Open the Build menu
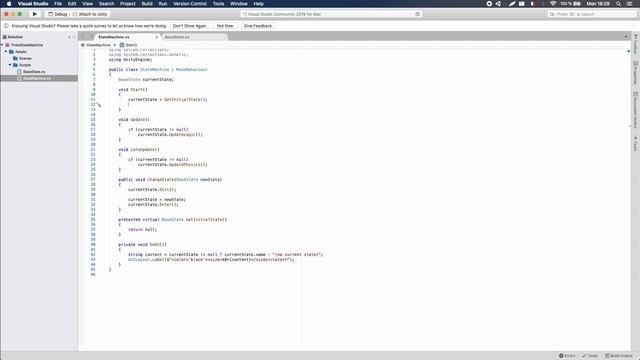This screenshot has height=360, width=640. [147, 4]
